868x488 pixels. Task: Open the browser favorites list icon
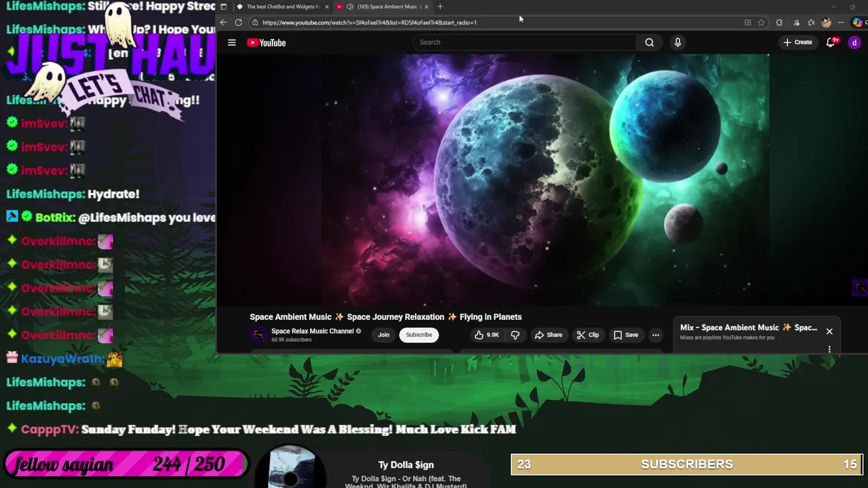[811, 22]
